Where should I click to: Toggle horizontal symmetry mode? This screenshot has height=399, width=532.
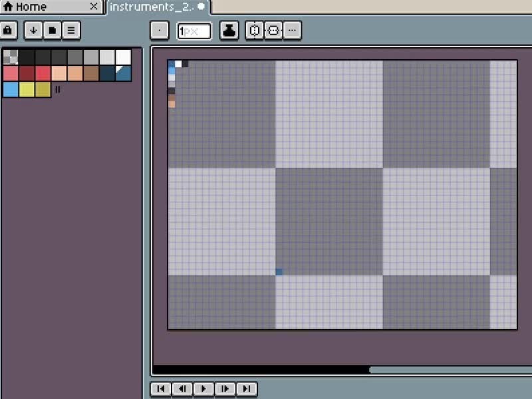pyautogui.click(x=255, y=31)
